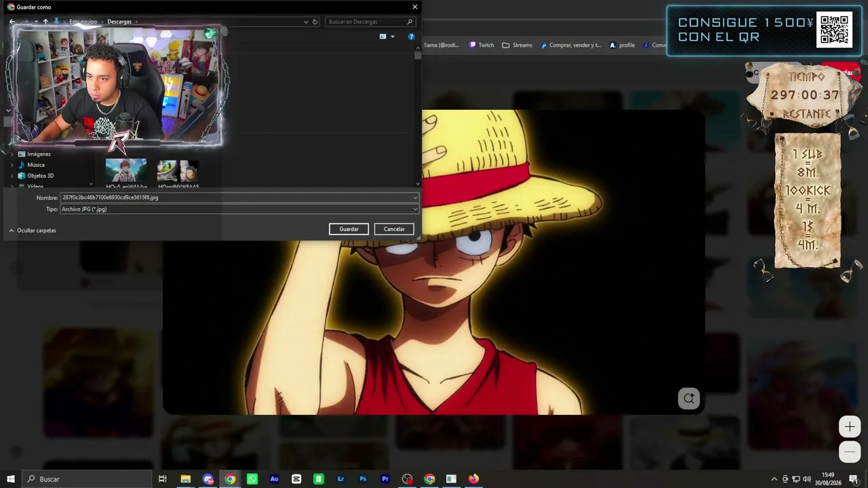Edit the Nombre file name field
The height and width of the screenshot is (488, 868).
(x=236, y=197)
